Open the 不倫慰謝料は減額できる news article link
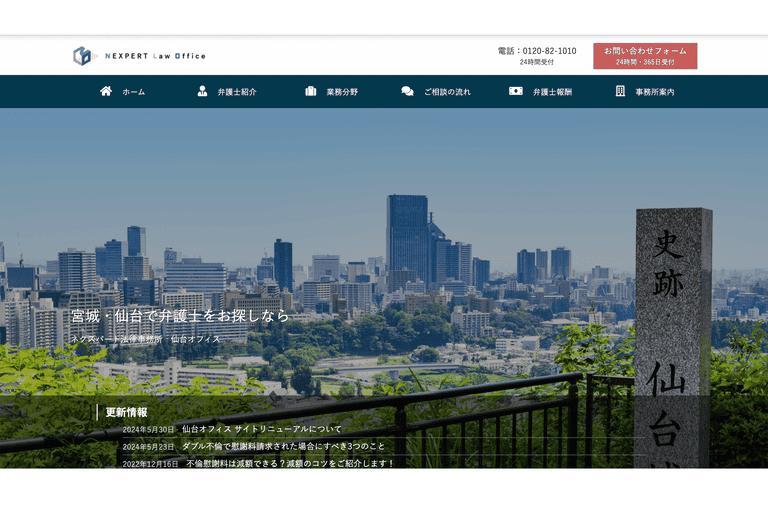 [x=289, y=463]
